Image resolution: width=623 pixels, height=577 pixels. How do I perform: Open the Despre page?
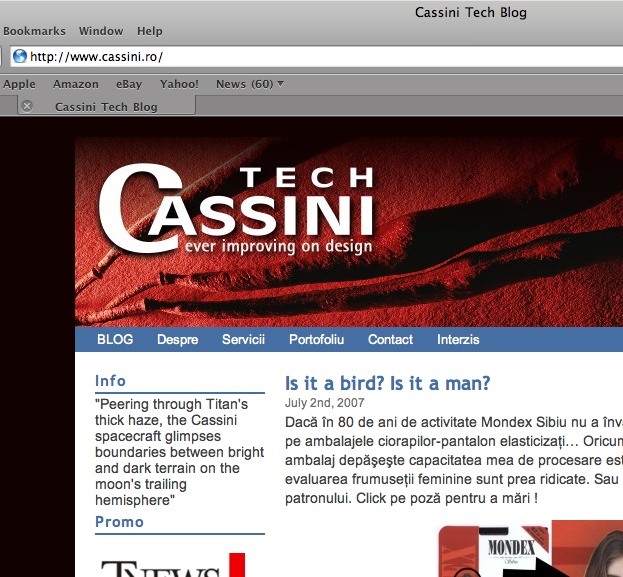click(177, 340)
